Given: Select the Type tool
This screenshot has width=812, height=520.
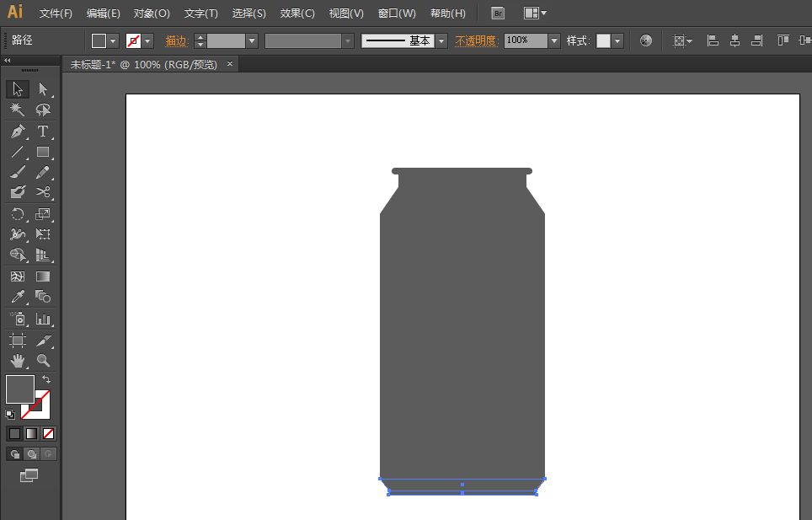Looking at the screenshot, I should (43, 131).
